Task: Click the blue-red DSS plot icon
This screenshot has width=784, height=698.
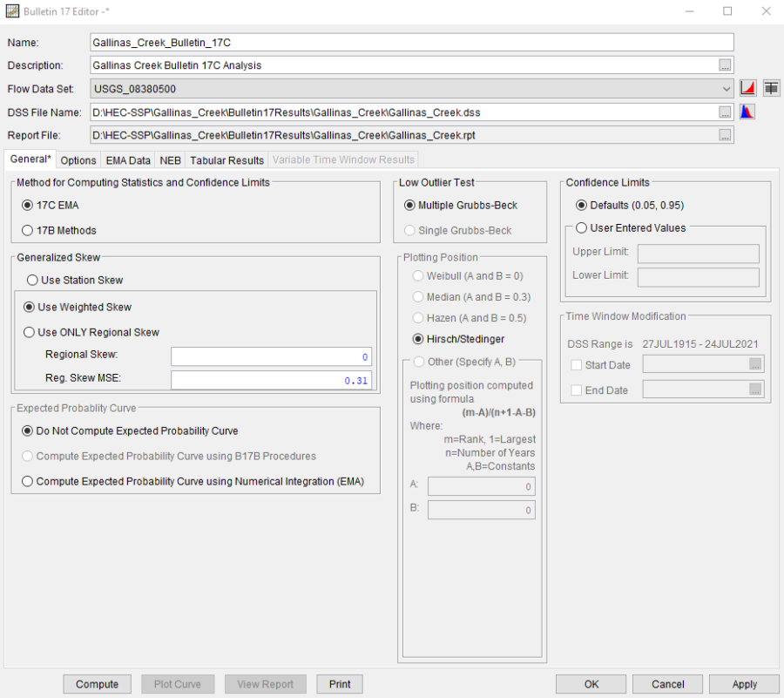Action: click(747, 112)
